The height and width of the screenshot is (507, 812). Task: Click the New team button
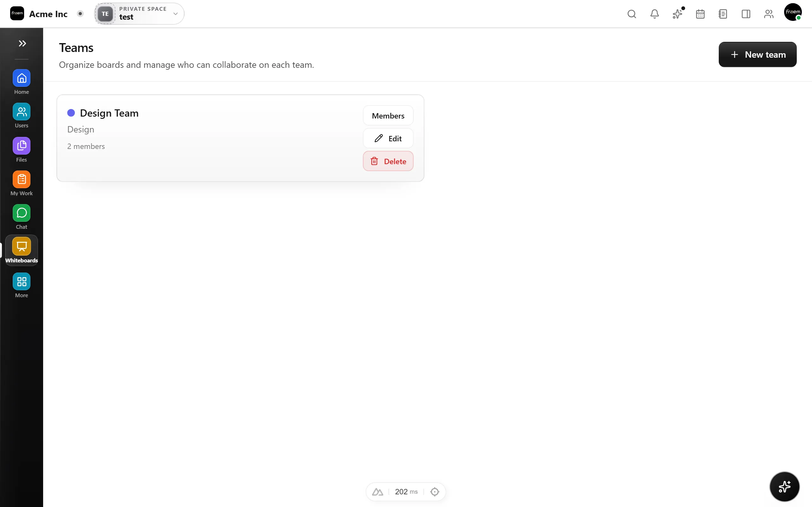[x=757, y=54]
